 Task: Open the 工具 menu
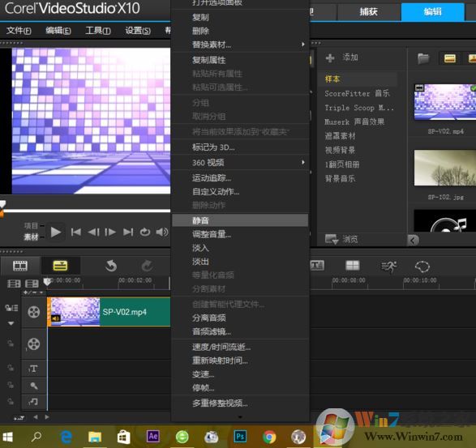click(98, 31)
